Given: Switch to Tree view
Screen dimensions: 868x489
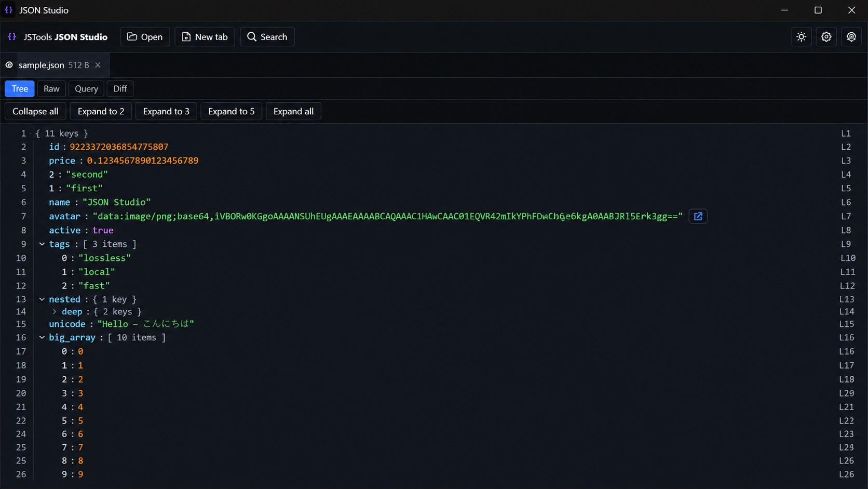Looking at the screenshot, I should click(20, 89).
